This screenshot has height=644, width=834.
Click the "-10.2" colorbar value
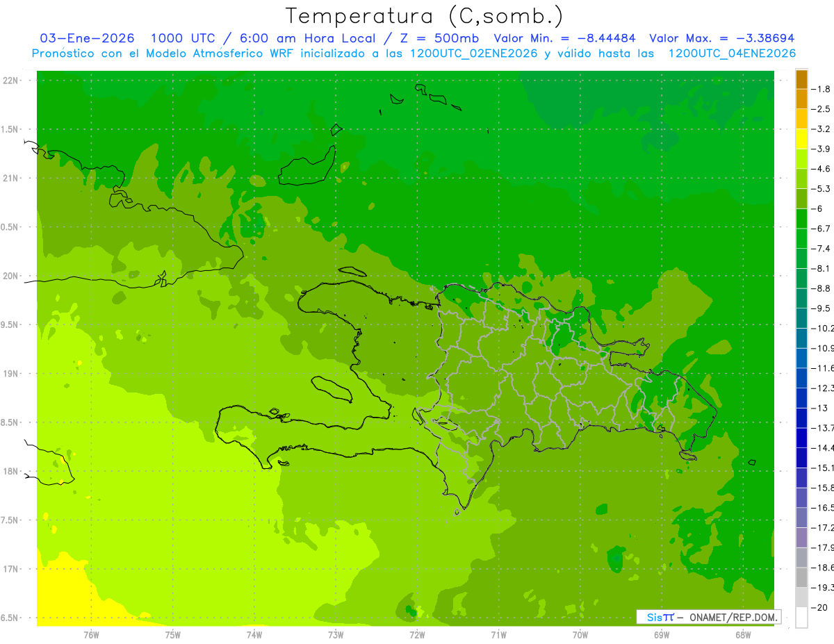tap(822, 329)
